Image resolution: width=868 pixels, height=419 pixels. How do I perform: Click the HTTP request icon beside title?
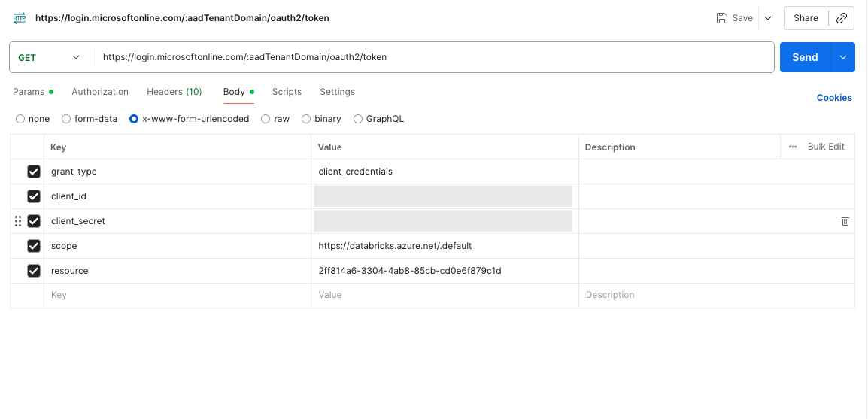tap(20, 17)
